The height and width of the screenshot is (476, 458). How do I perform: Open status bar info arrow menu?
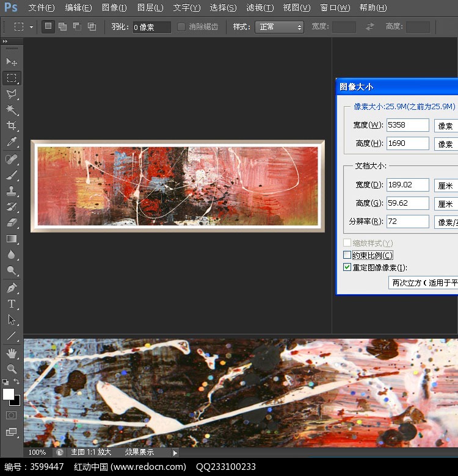click(175, 453)
